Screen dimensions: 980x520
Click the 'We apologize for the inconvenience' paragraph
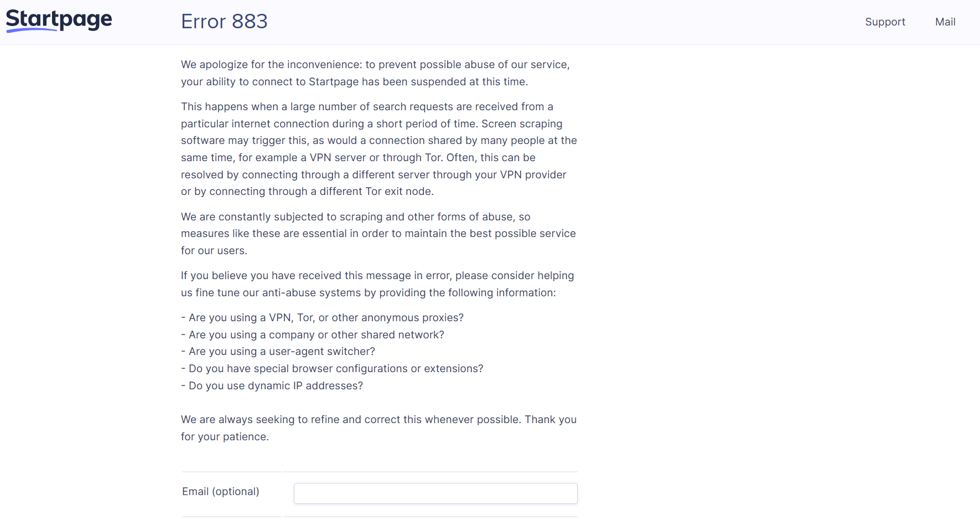375,73
